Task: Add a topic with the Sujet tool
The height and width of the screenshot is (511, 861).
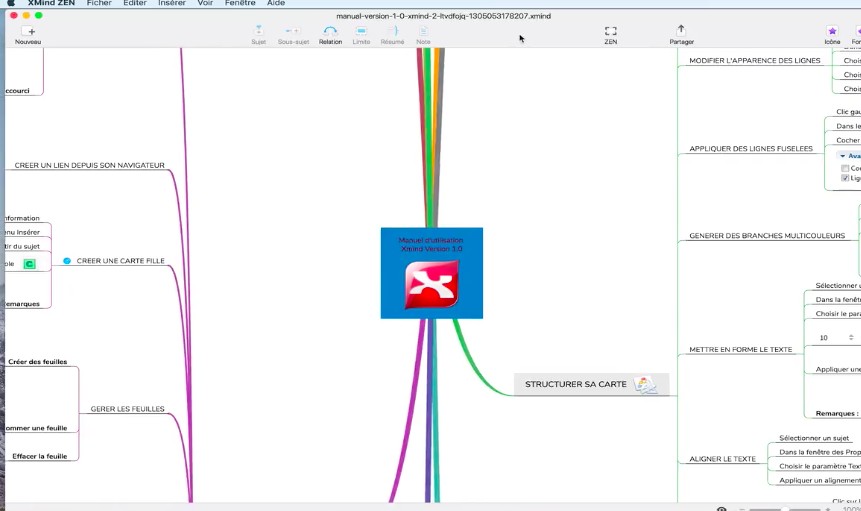Action: click(259, 35)
